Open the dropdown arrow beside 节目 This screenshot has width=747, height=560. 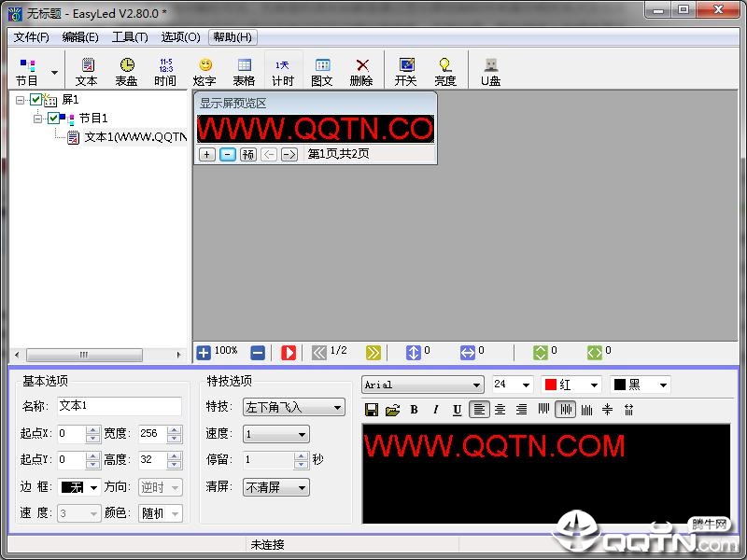point(54,73)
